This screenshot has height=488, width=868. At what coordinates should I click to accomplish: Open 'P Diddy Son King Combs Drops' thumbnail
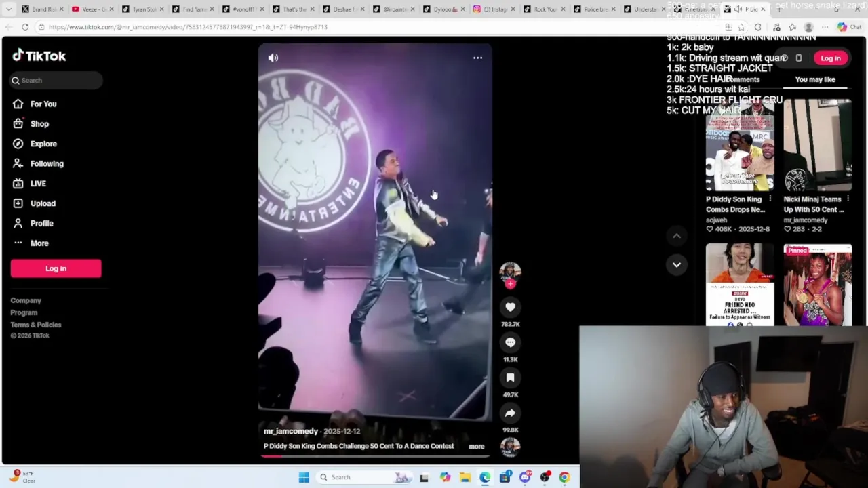click(739, 144)
